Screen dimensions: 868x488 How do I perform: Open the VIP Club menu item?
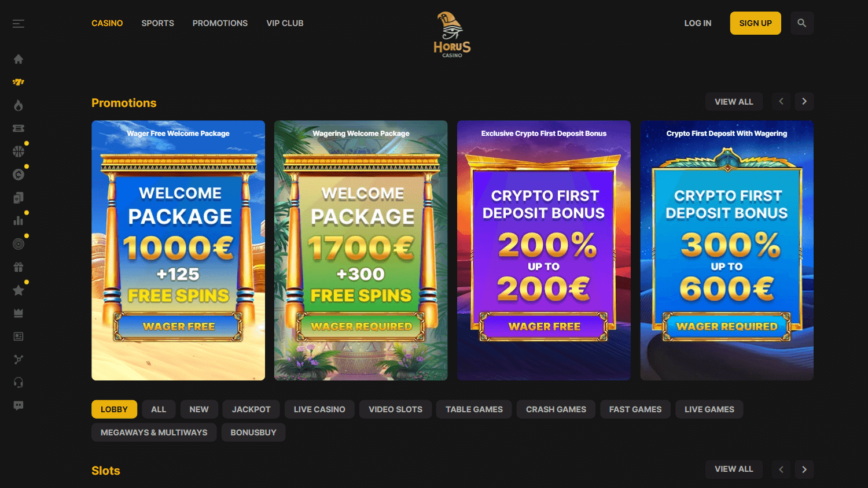pos(285,23)
